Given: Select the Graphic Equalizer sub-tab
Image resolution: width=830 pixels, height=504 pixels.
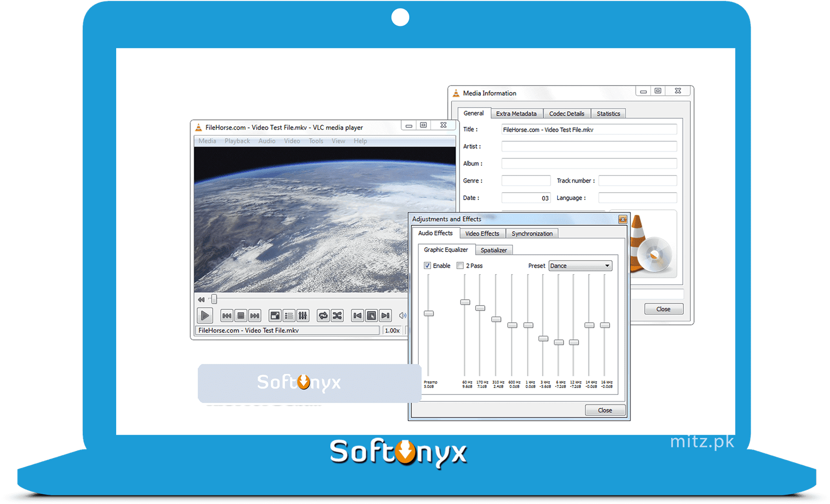Looking at the screenshot, I should (446, 250).
